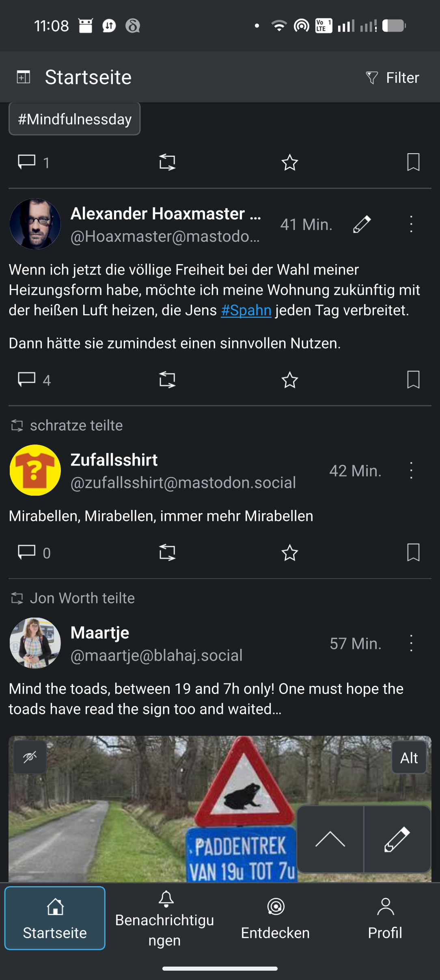Bookmark Alexander Hoaxmaster's post

tap(413, 379)
